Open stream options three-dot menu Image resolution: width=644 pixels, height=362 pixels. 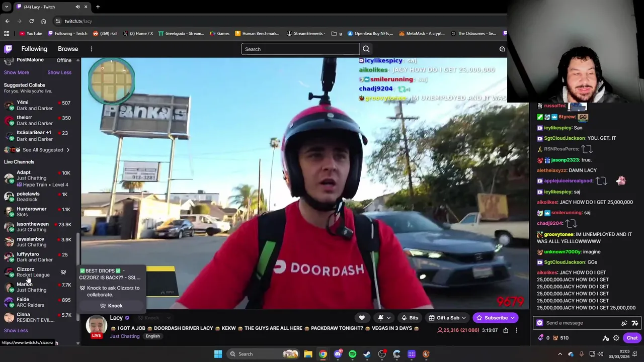point(516,330)
